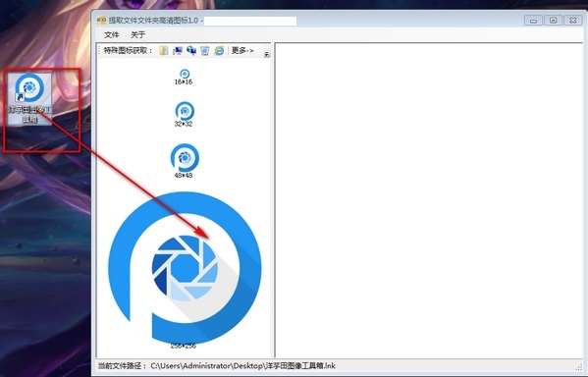Open the toolbar overflow dropdown arrow
This screenshot has width=588, height=377.
pyautogui.click(x=267, y=54)
